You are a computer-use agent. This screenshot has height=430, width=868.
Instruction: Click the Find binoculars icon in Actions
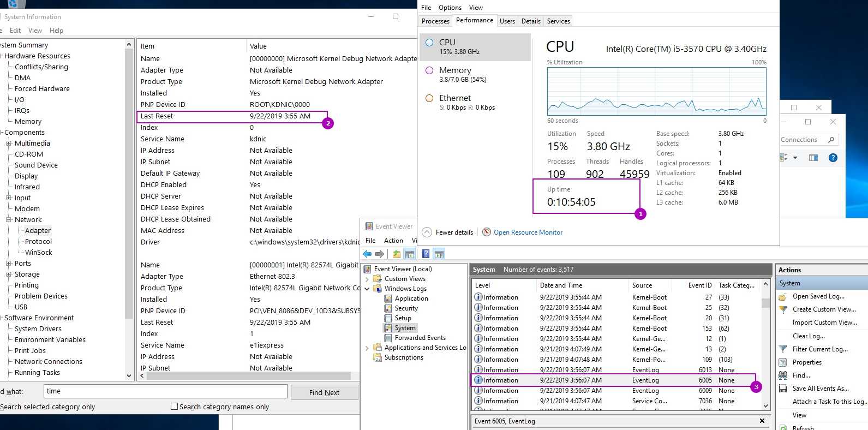(x=783, y=375)
